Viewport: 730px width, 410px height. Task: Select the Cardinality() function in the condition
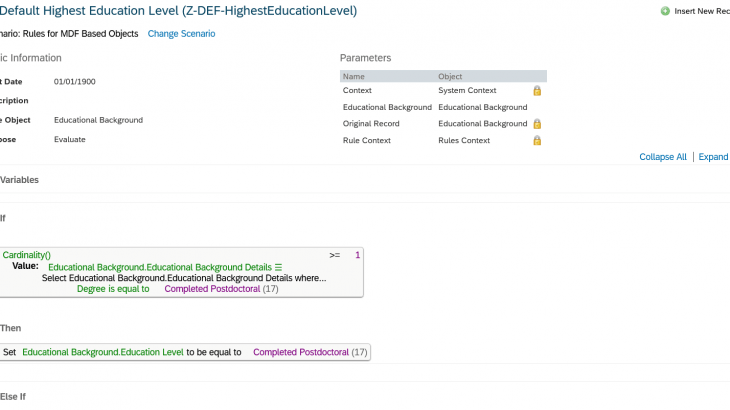click(x=27, y=255)
